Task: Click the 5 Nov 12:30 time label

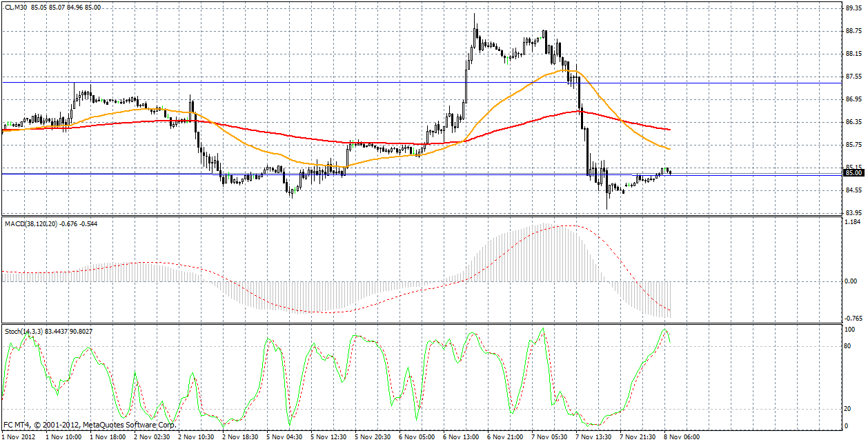Action: point(329,436)
